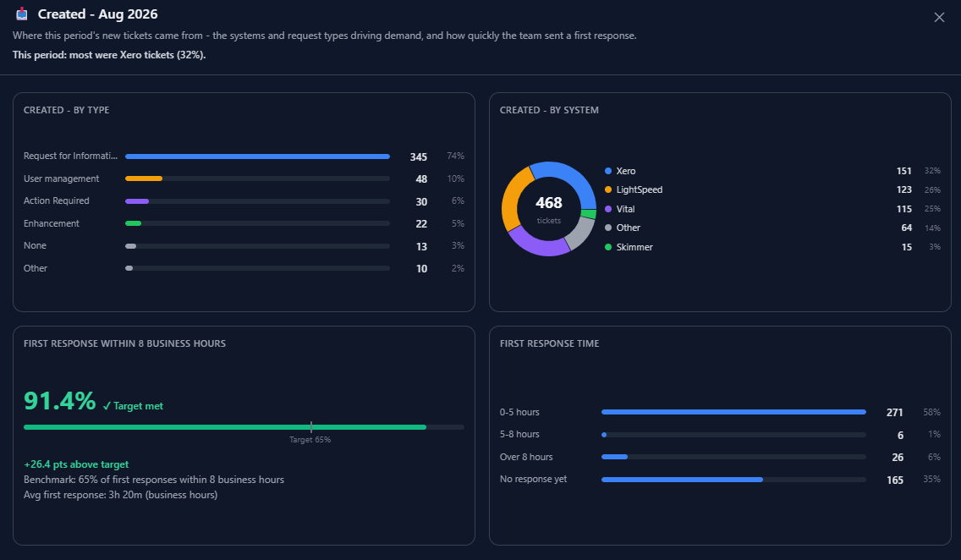The width and height of the screenshot is (961, 560).
Task: Click the None type progress bar
Action: tap(257, 246)
